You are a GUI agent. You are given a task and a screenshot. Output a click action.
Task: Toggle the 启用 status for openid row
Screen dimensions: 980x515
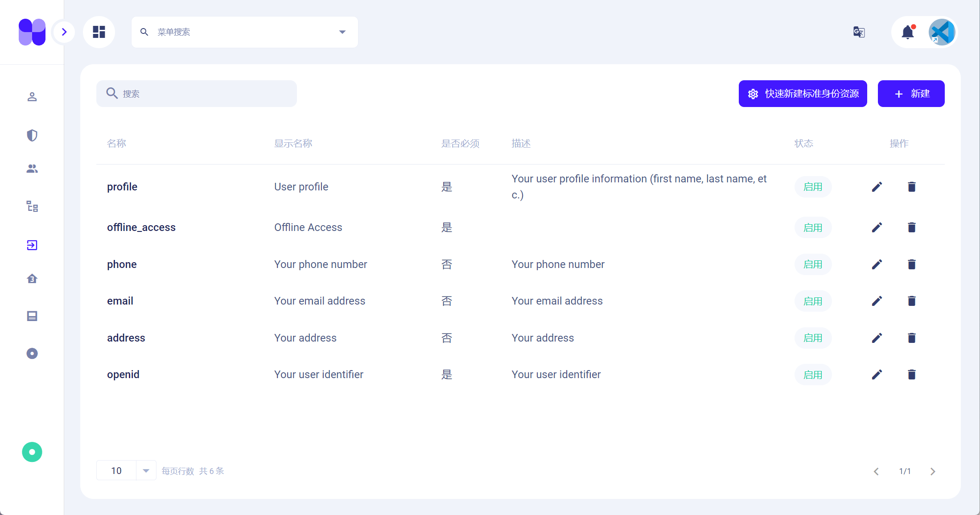coord(813,375)
